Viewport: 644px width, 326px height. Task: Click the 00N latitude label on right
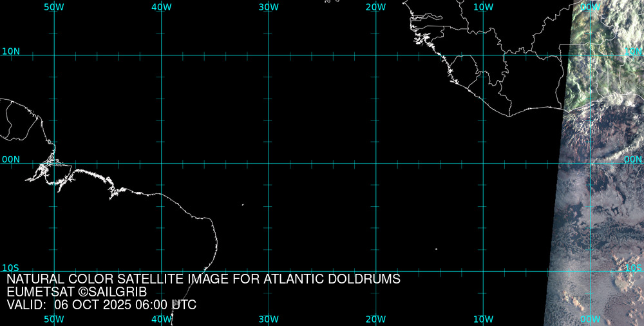633,159
